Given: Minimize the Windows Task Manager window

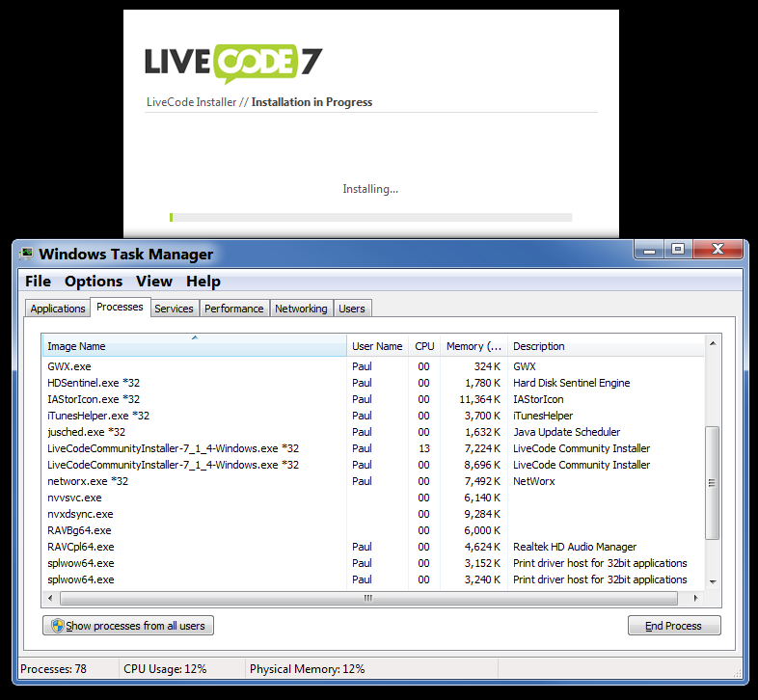Looking at the screenshot, I should (x=649, y=250).
